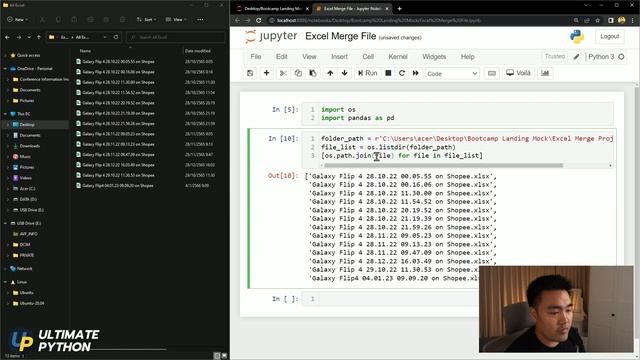Bookmark this page with the star icon
The image size is (640, 360).
point(598,20)
